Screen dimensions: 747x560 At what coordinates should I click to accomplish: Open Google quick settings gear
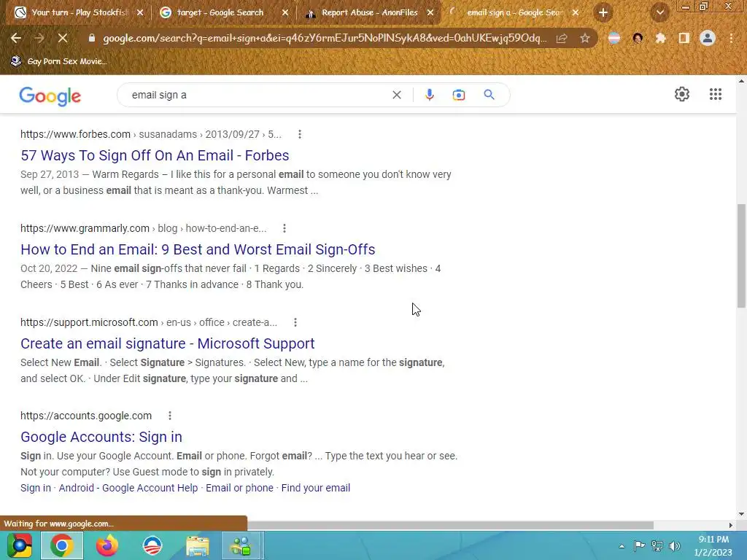pyautogui.click(x=682, y=94)
